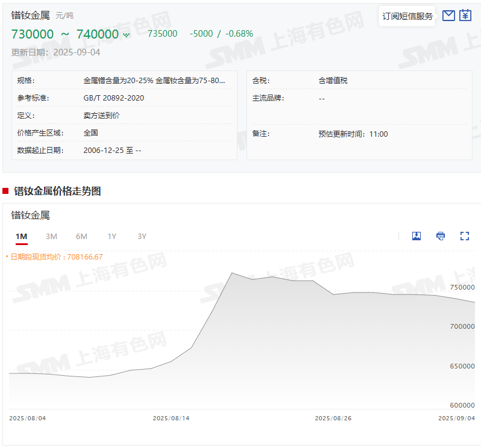Click the 订阅短信服务 button
This screenshot has width=481, height=448.
point(407,16)
